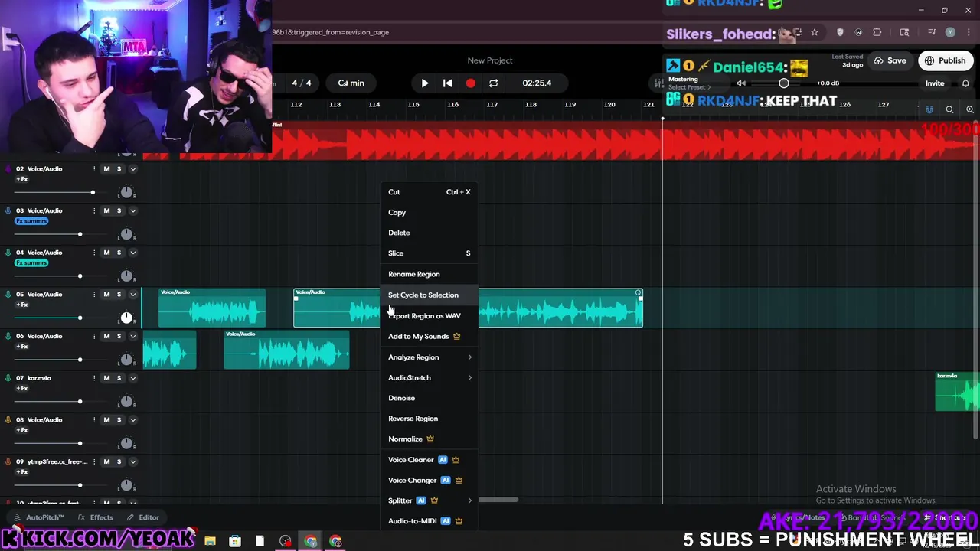Adjust track 05 volume slider handle
980x551 pixels.
tap(80, 318)
